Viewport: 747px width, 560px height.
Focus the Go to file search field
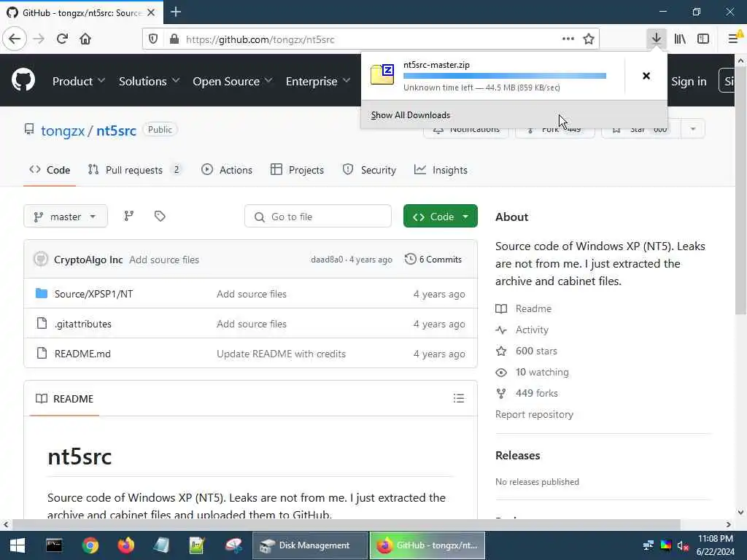tap(318, 217)
